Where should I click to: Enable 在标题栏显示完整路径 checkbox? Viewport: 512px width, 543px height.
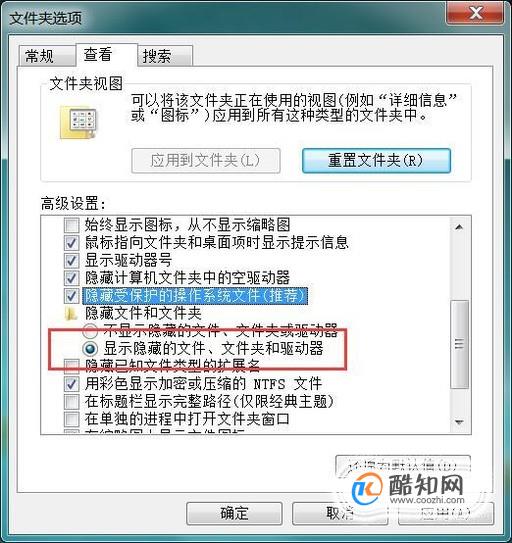(71, 402)
